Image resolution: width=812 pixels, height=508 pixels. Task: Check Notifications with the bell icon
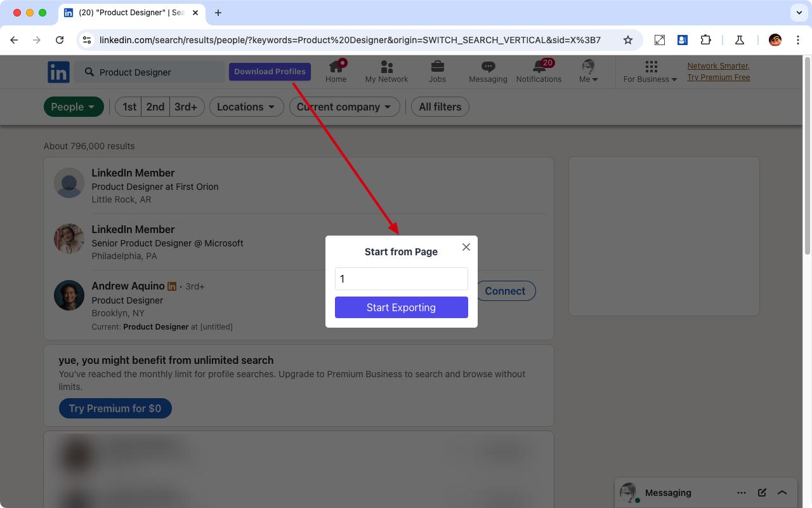pos(539,70)
